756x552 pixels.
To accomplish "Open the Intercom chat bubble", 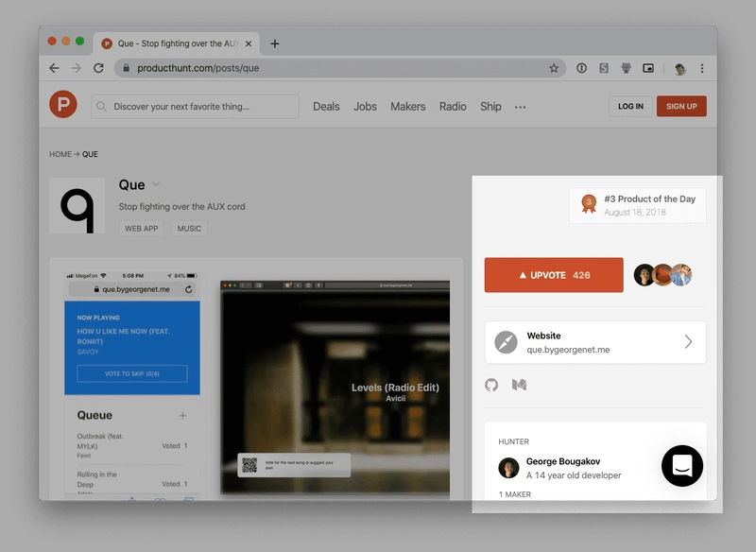I will 682,466.
